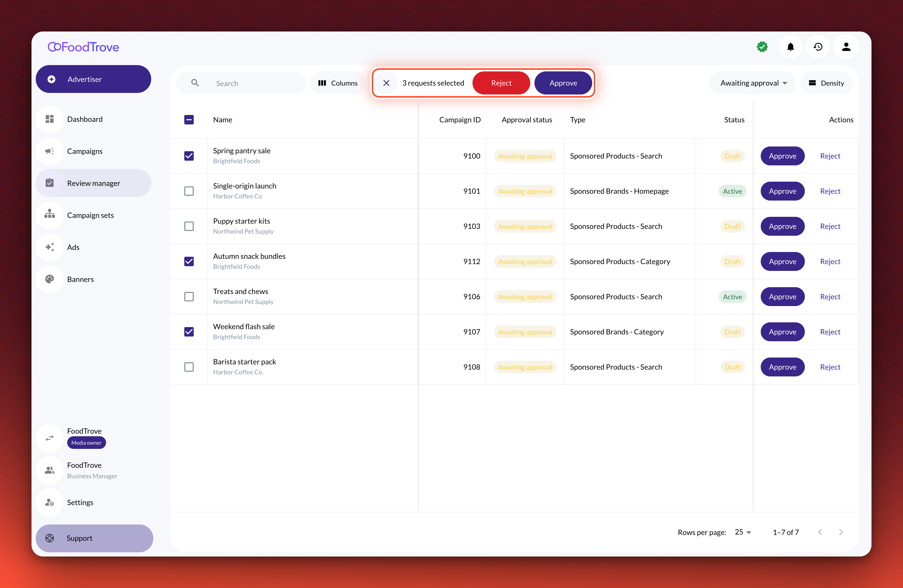Viewport: 903px width, 588px height.
Task: Toggle the select-all header checkbox
Action: click(189, 119)
